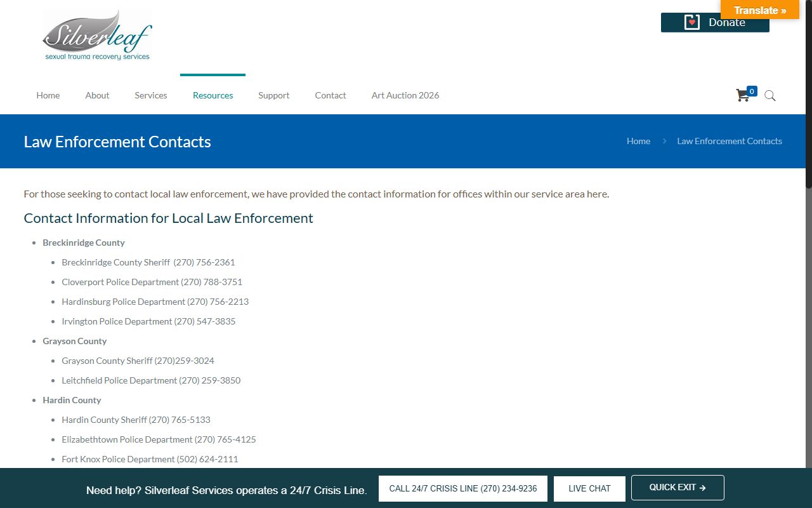
Task: Click the Donate button text
Action: tap(726, 22)
